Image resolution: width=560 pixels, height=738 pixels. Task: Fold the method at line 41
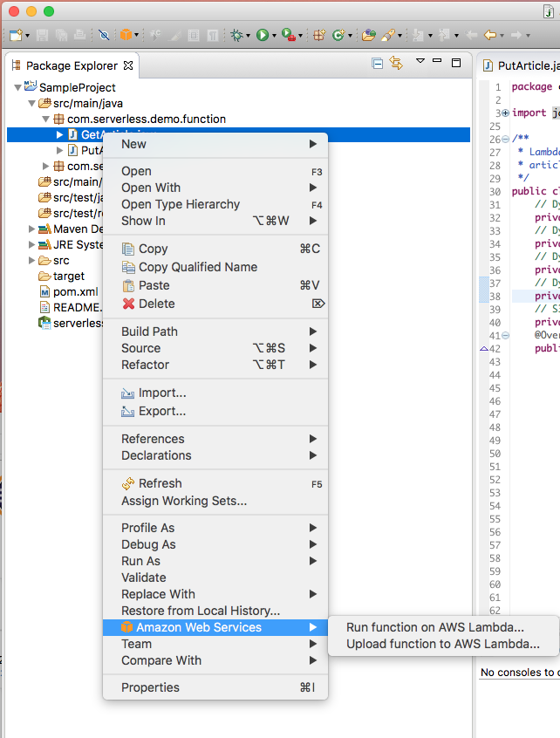[505, 336]
